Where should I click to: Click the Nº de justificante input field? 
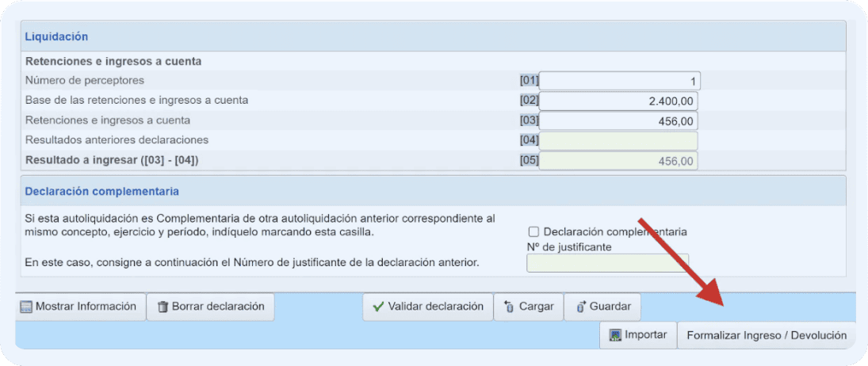607,262
